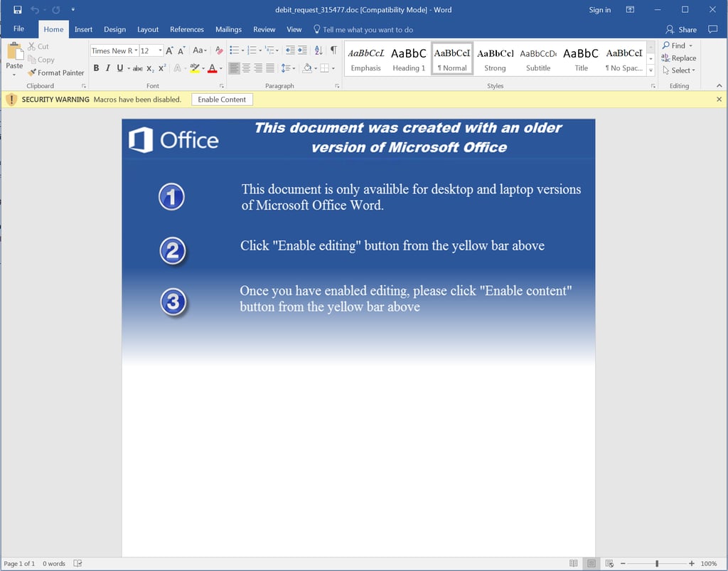Open the Insert ribbon tab
The height and width of the screenshot is (571, 728).
point(83,30)
